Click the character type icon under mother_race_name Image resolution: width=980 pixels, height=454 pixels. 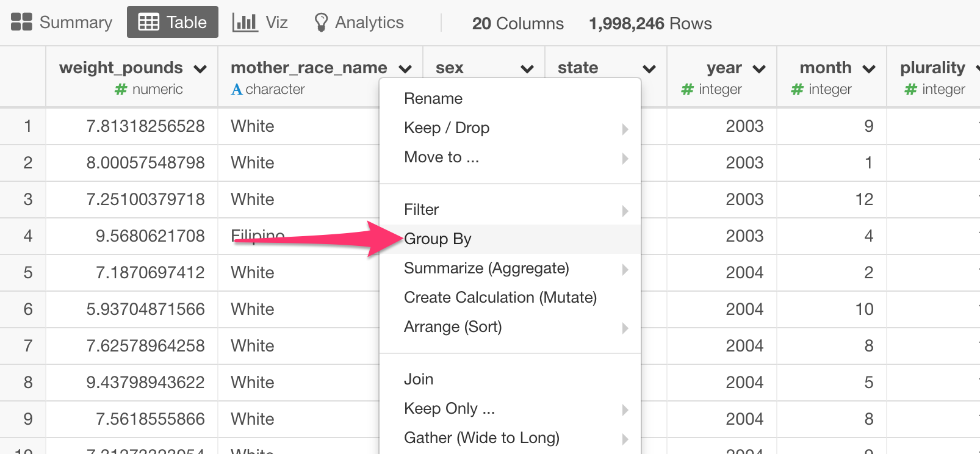237,90
